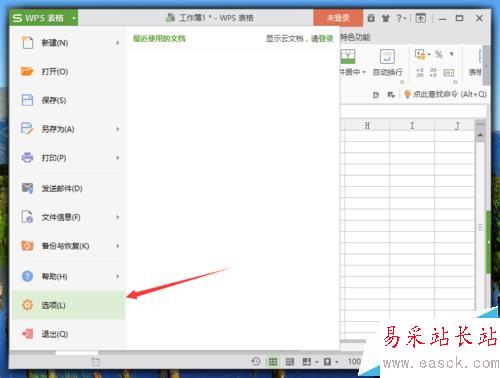The width and height of the screenshot is (500, 378).
Task: Click the reading mode icon in status bar
Action: pos(307,362)
